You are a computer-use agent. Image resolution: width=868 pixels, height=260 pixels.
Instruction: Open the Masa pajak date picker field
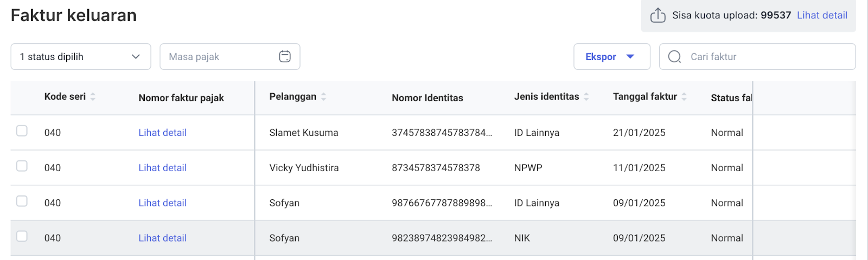pyautogui.click(x=230, y=56)
